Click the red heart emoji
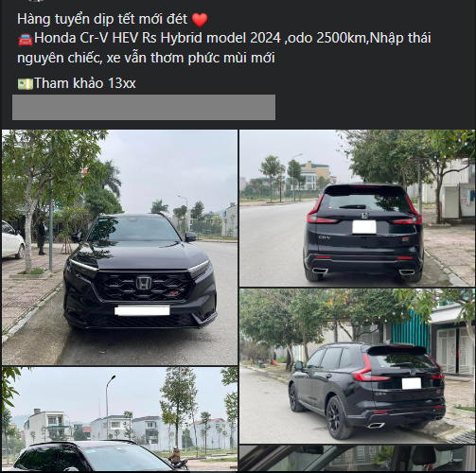The height and width of the screenshot is (473, 476). click(200, 20)
